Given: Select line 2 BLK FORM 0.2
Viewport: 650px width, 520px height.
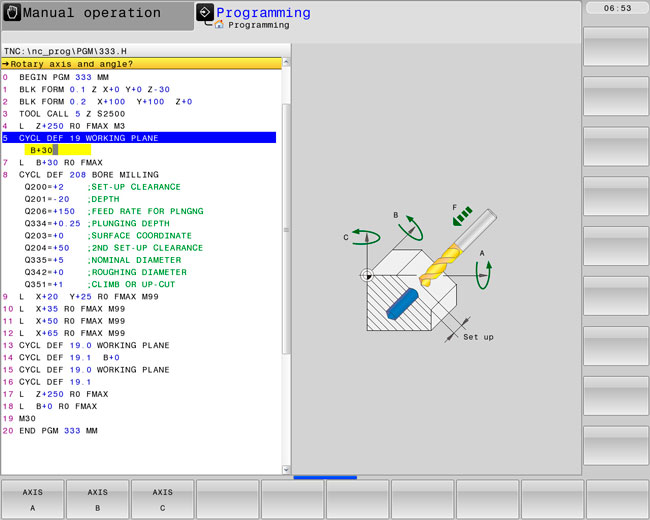Looking at the screenshot, I should tap(97, 102).
